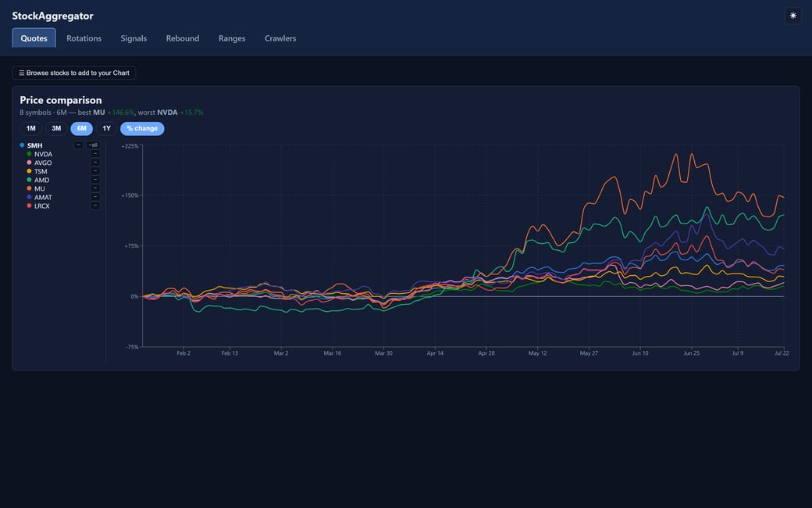Toggle the light/dark theme sun icon

[x=792, y=16]
